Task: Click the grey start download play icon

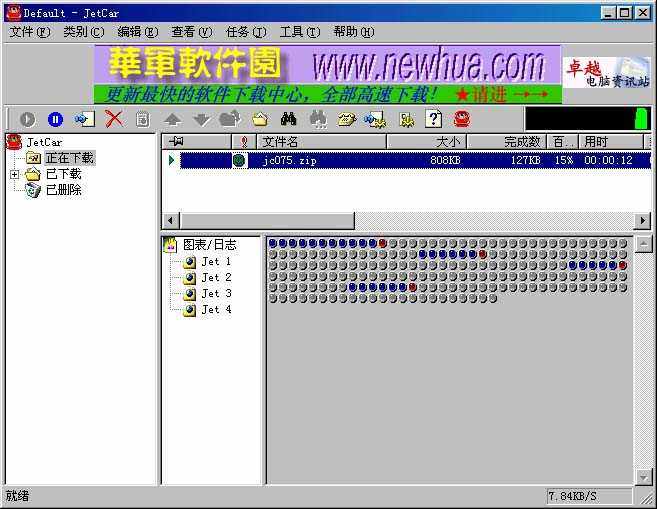Action: (x=27, y=119)
